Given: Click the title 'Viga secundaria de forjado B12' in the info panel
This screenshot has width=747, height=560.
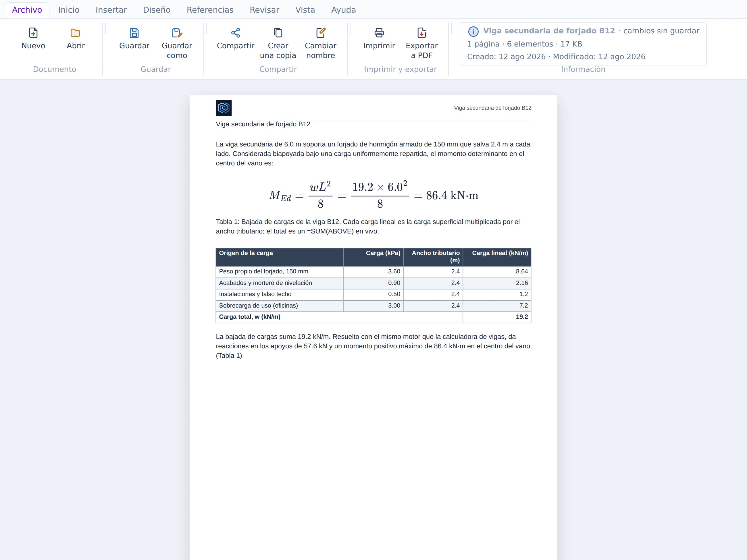Looking at the screenshot, I should coord(549,31).
